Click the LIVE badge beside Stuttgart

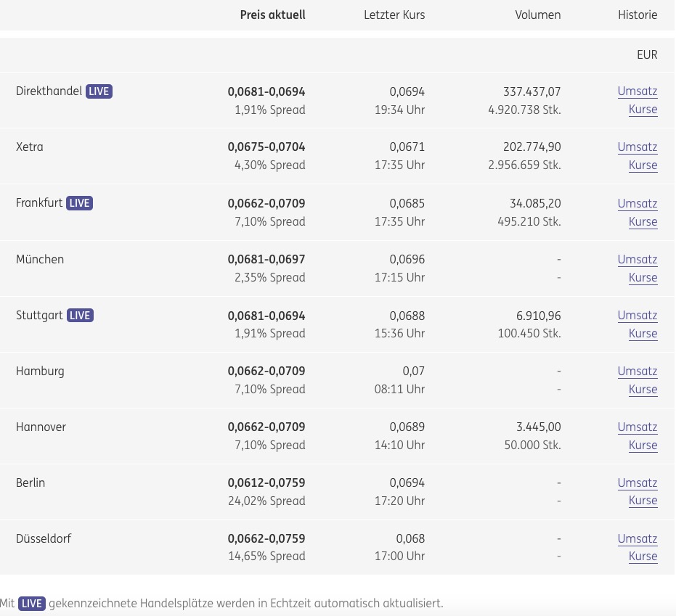(x=80, y=316)
